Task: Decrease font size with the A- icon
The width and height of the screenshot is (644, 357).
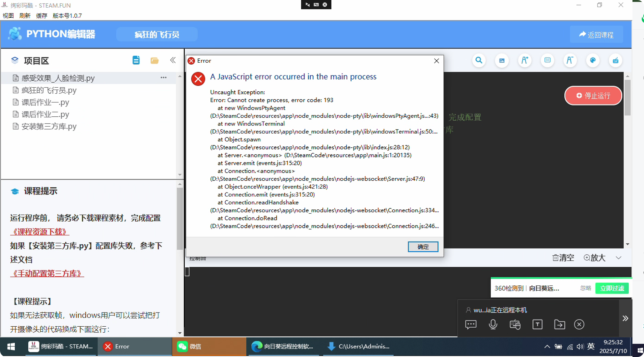Action: click(570, 60)
